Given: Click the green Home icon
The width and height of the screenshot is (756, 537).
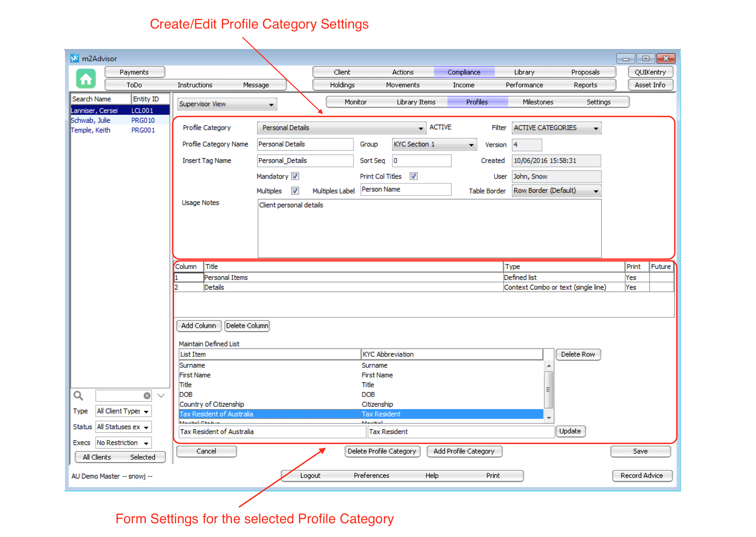Looking at the screenshot, I should click(x=86, y=79).
